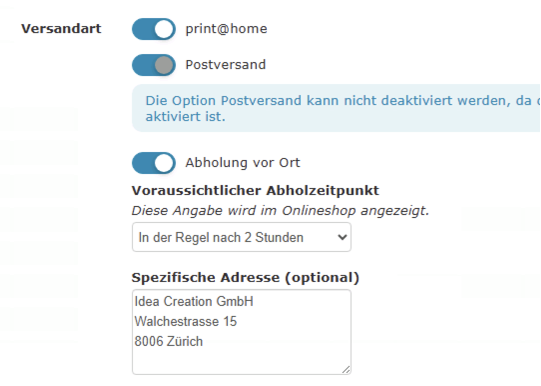Viewport: 541px width, 386px height.
Task: Click the 'Voraussichtlicher Abholzeitpunkt' heading
Action: (255, 190)
